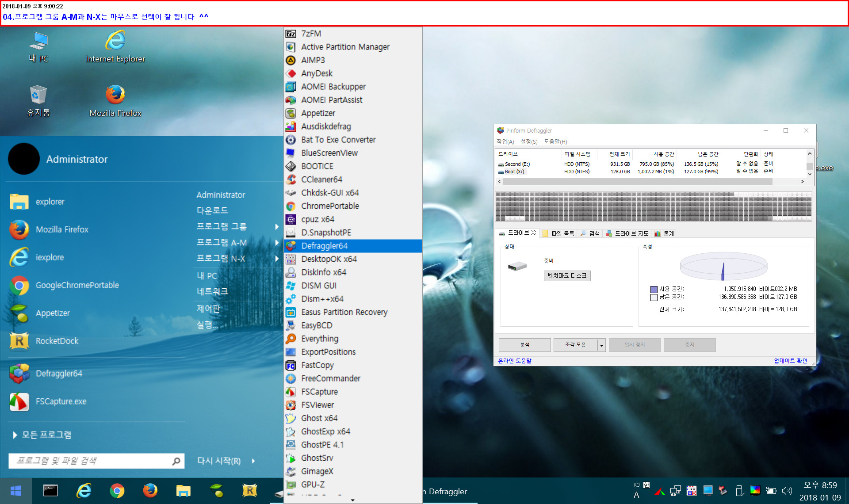
Task: Open AOMEI Backupper
Action: [352, 87]
